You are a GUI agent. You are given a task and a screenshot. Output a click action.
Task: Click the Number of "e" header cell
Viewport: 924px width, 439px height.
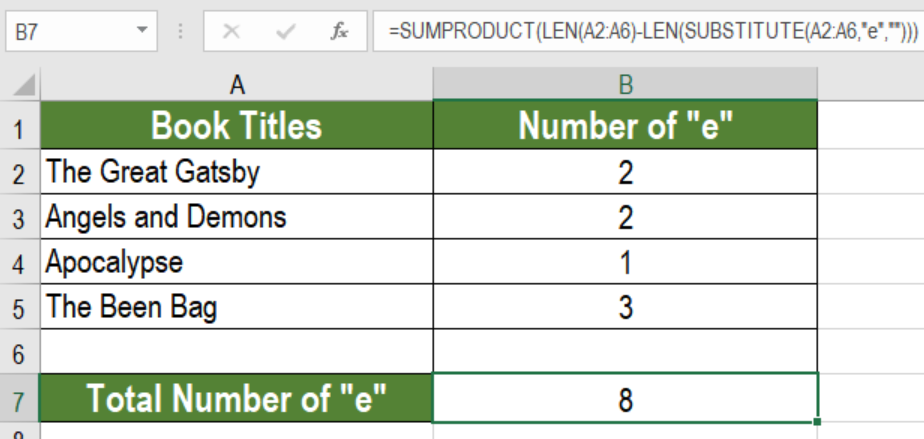pos(625,125)
